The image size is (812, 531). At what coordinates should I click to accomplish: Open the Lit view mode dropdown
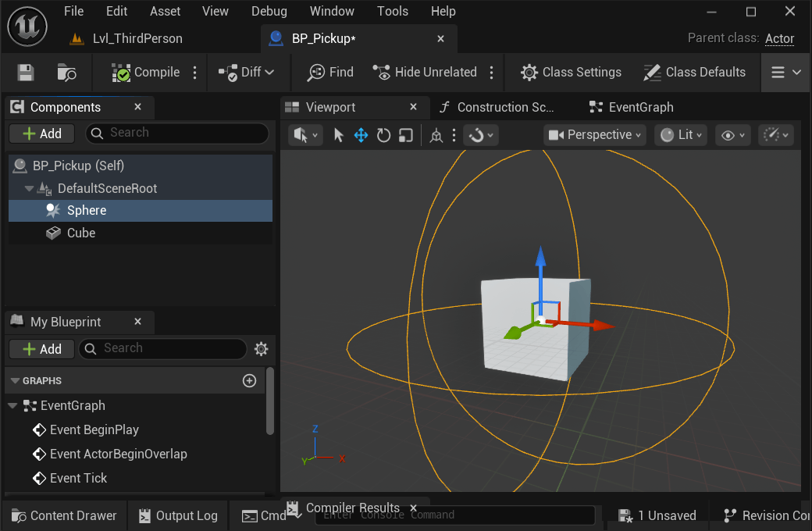click(x=680, y=135)
